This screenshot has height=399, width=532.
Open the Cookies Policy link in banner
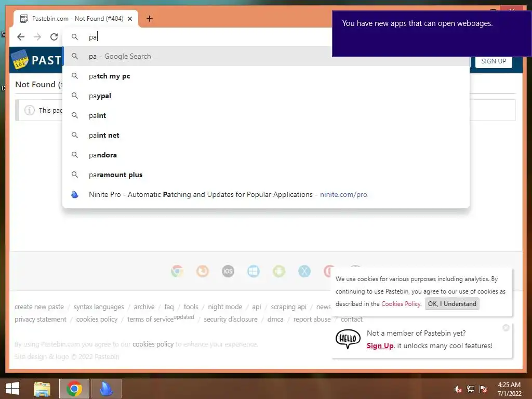tap(401, 303)
